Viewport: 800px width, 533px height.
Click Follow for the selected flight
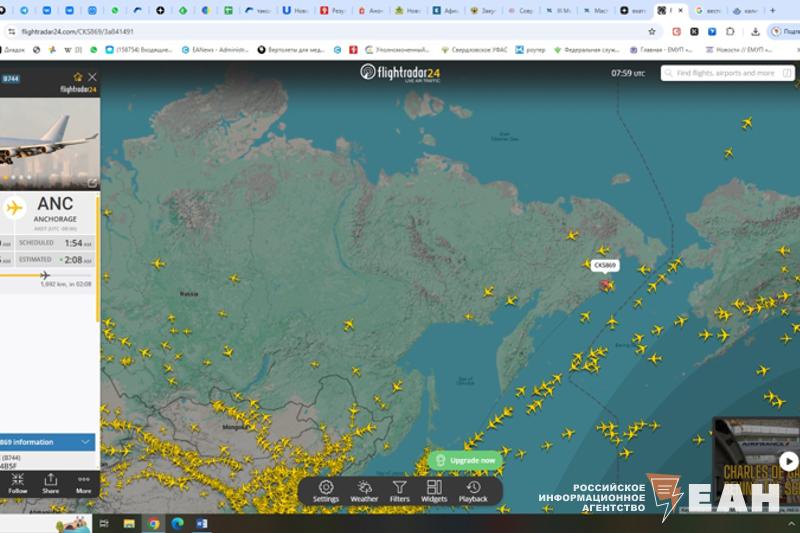pos(18,483)
